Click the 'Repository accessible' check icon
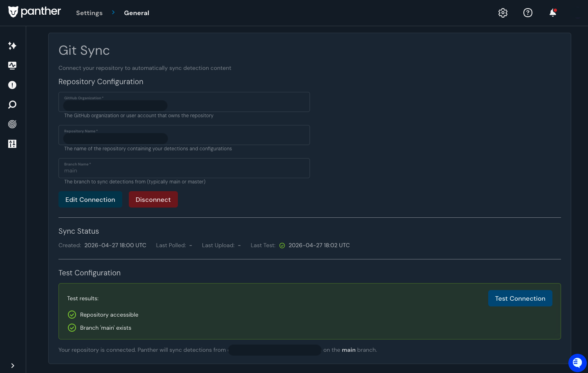588x373 pixels. click(72, 315)
